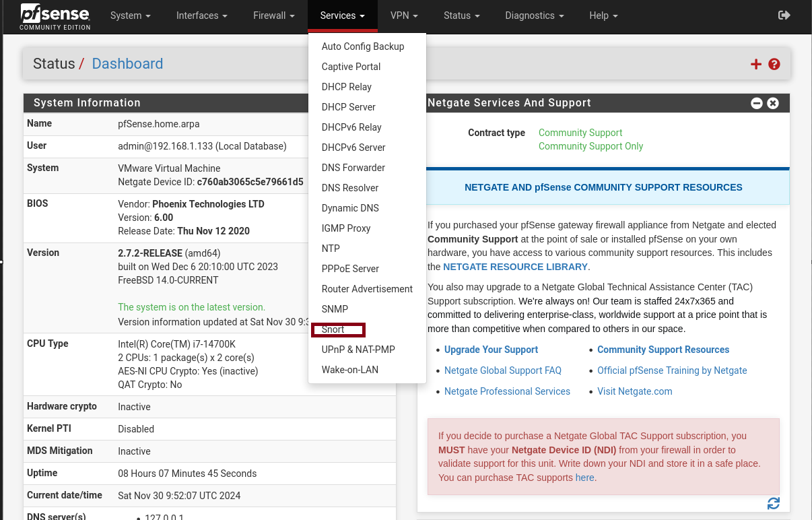Click the Phoenix Technologies LTD vendor text

coord(208,204)
